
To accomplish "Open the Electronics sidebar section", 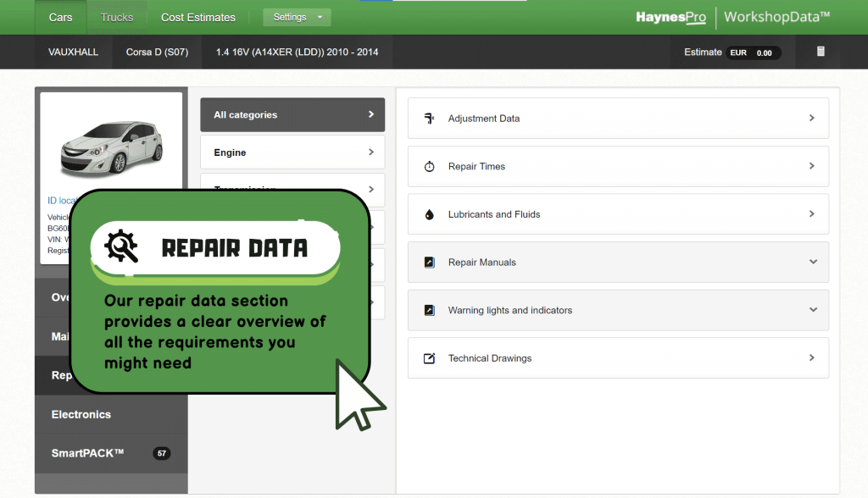I will (x=81, y=414).
